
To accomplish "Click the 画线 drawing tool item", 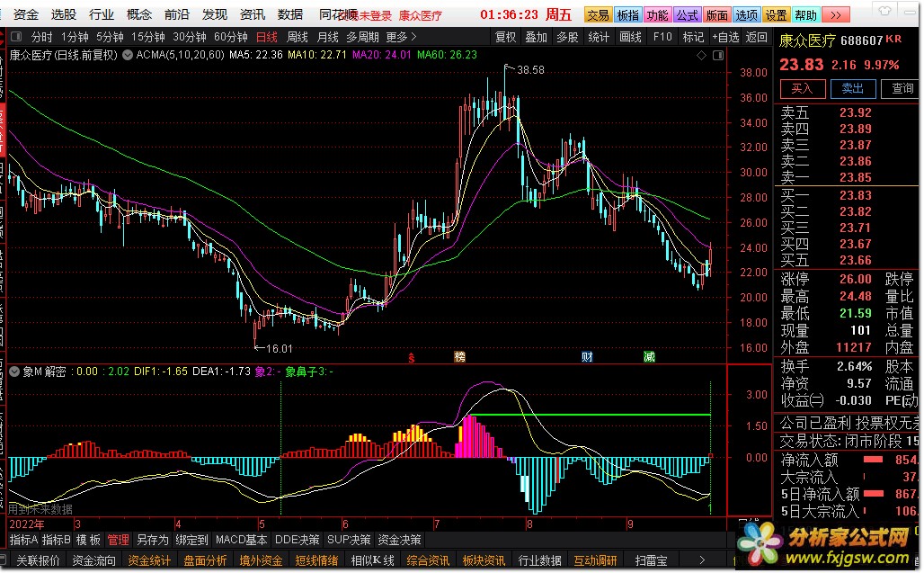I will coord(630,37).
